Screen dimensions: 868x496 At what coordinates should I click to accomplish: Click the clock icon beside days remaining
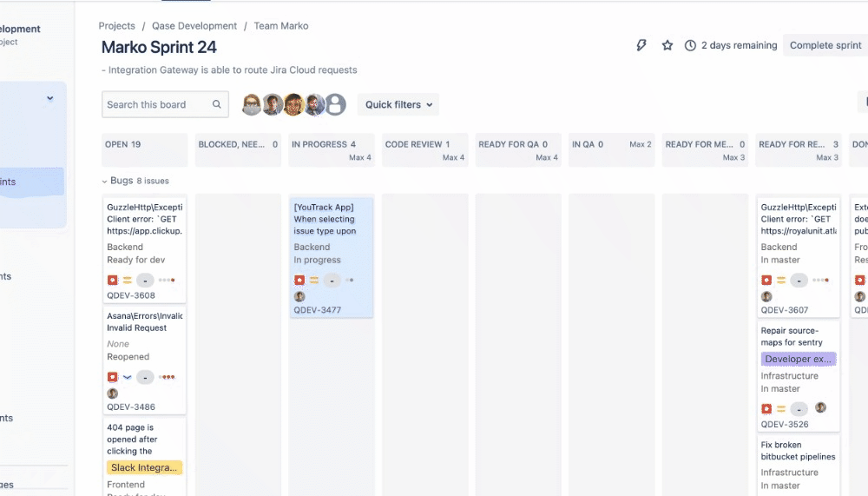(690, 45)
